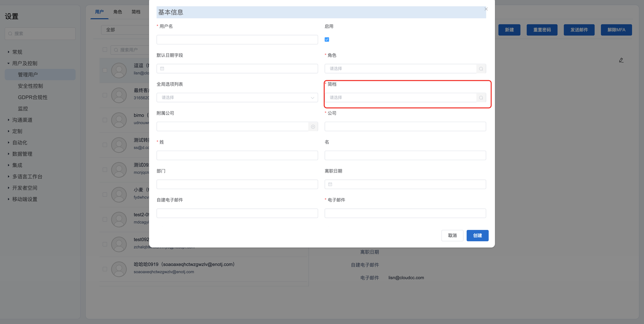
Task: Click the search icon in 简档 field
Action: (481, 98)
